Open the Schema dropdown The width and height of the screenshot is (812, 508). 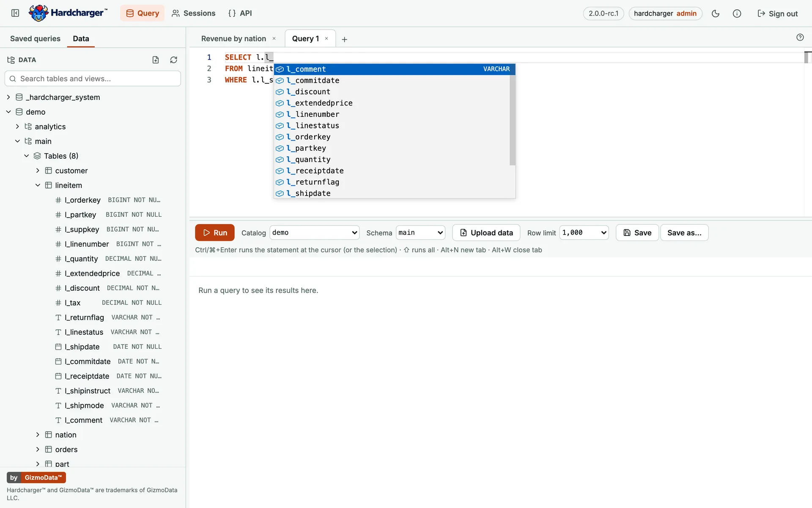[x=420, y=232]
